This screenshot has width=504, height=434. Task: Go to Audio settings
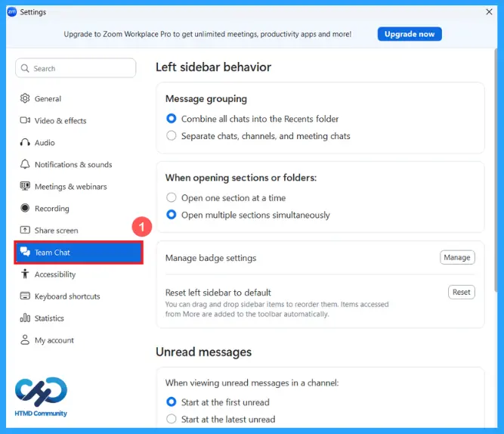[79, 142]
